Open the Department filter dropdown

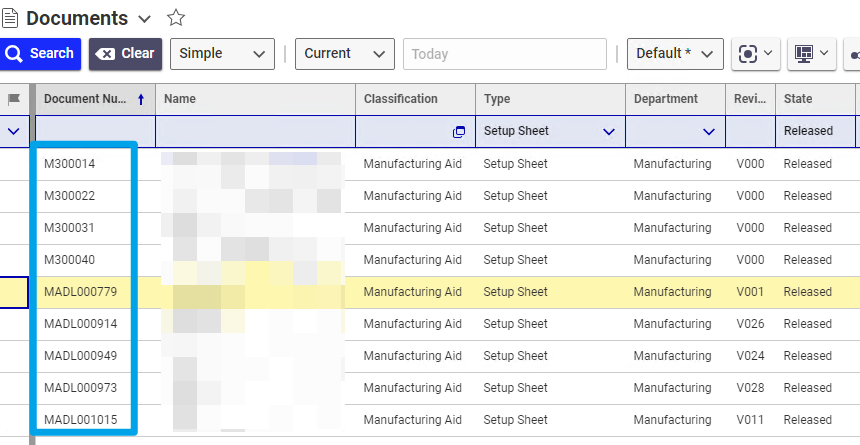[708, 132]
